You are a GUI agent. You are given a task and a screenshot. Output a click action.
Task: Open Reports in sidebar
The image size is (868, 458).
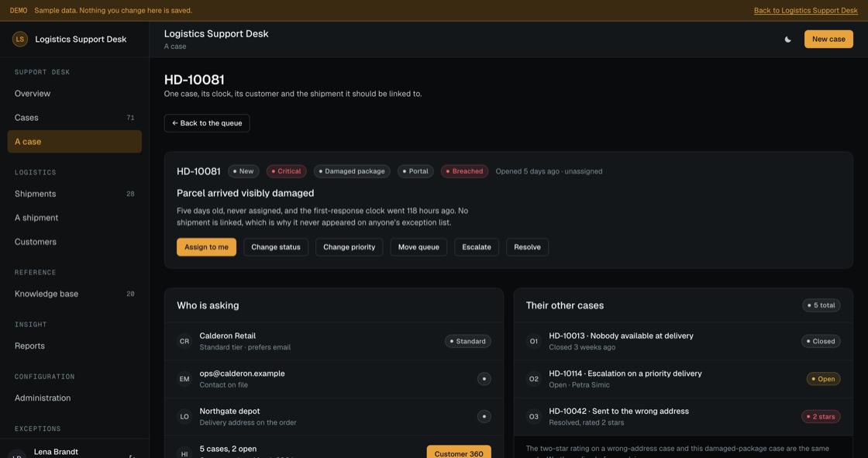click(74, 346)
